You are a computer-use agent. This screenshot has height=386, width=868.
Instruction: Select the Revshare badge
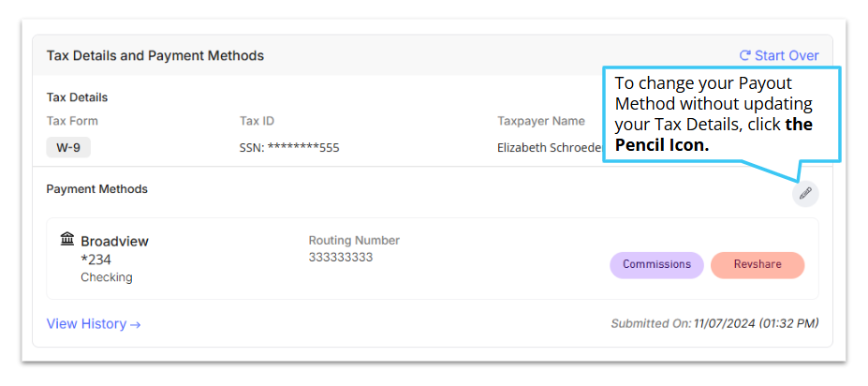(x=758, y=265)
